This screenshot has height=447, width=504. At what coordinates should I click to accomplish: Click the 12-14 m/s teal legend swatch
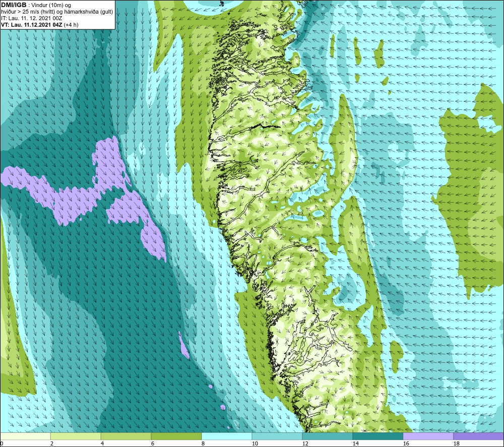pyautogui.click(x=327, y=436)
